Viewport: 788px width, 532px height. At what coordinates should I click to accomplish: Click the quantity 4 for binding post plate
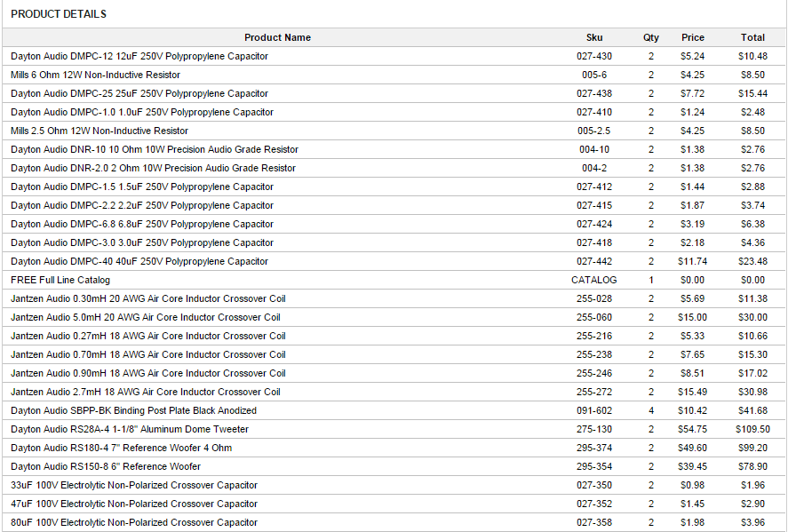(x=651, y=410)
